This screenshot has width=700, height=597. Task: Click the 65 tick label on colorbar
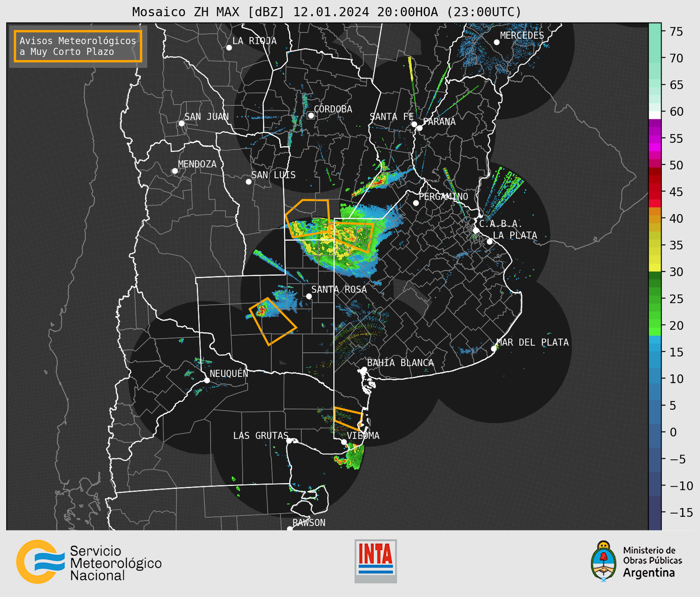(676, 85)
